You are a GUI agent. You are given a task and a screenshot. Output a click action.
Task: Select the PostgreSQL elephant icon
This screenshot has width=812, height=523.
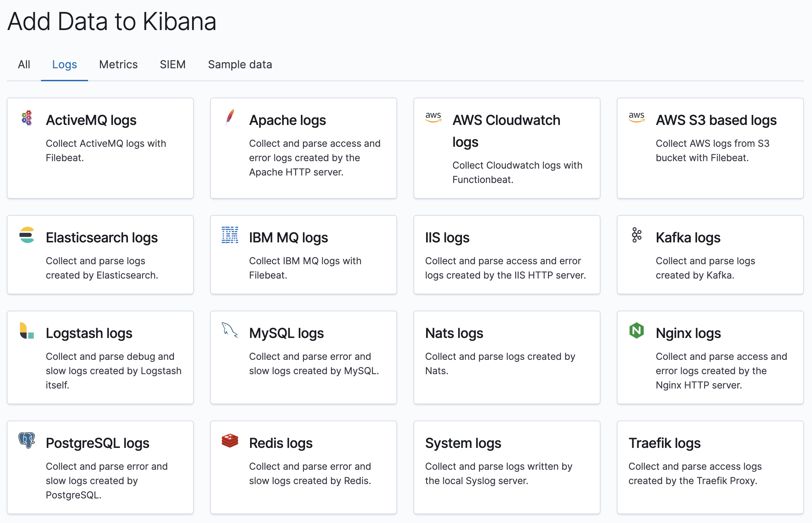click(27, 440)
